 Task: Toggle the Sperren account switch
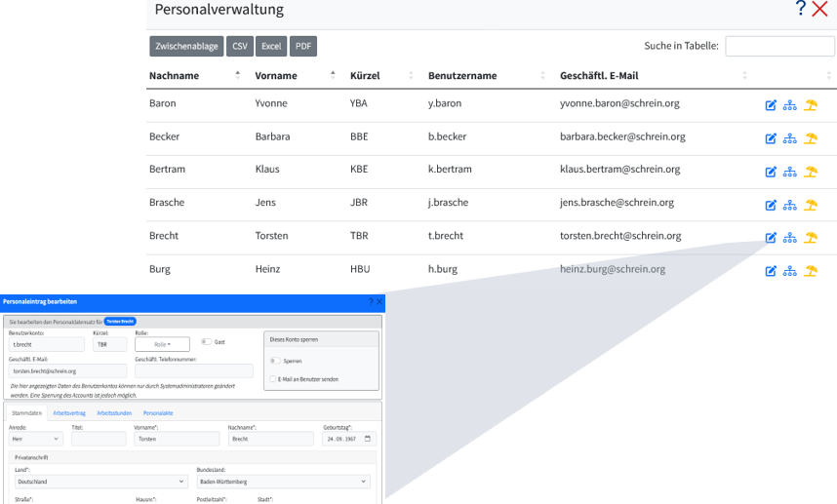click(275, 361)
